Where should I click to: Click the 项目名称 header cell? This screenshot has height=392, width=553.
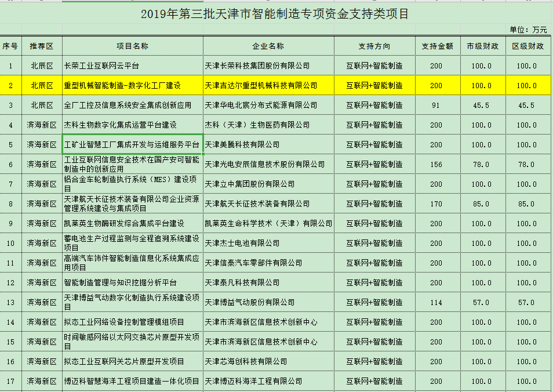coord(132,46)
